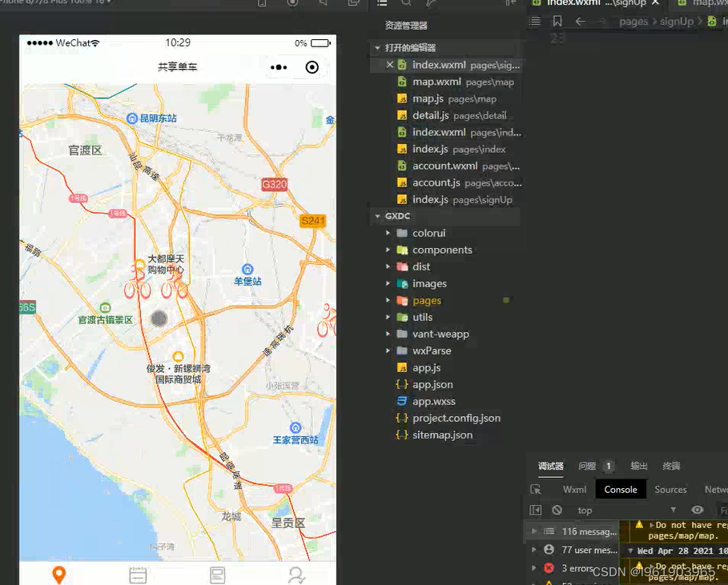Clear the console with the ban icon
The image size is (728, 585).
pyautogui.click(x=557, y=510)
